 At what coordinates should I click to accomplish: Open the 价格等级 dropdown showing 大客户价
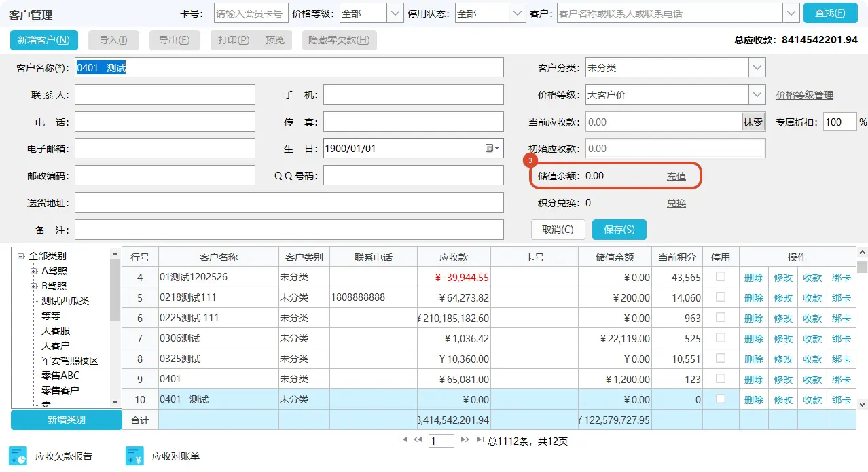click(757, 95)
